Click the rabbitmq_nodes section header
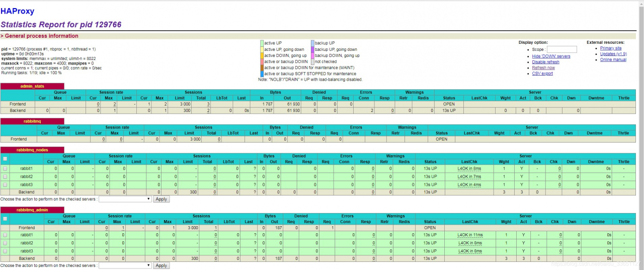Screen dimensions: 644x270 click(32, 150)
